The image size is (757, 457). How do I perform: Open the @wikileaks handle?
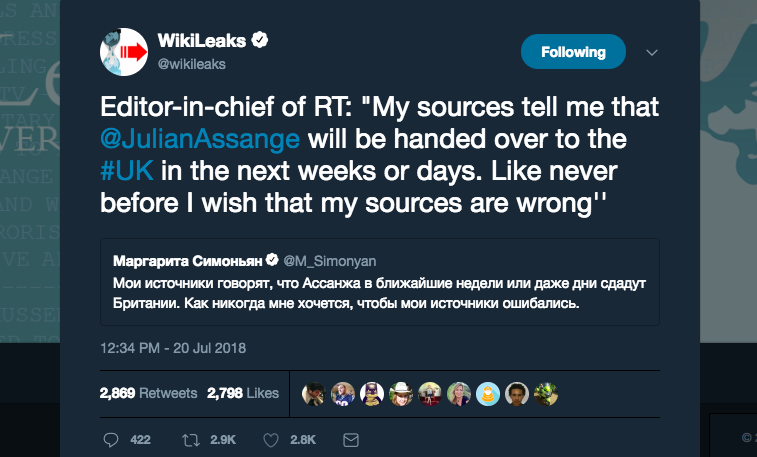click(192, 64)
